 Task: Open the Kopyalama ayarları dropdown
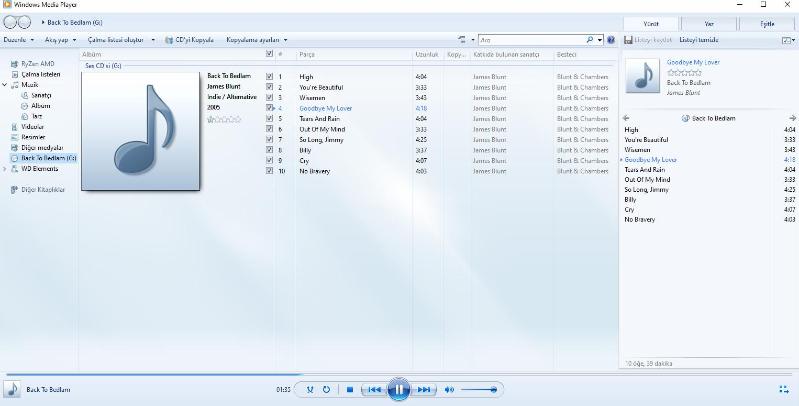pyautogui.click(x=252, y=40)
